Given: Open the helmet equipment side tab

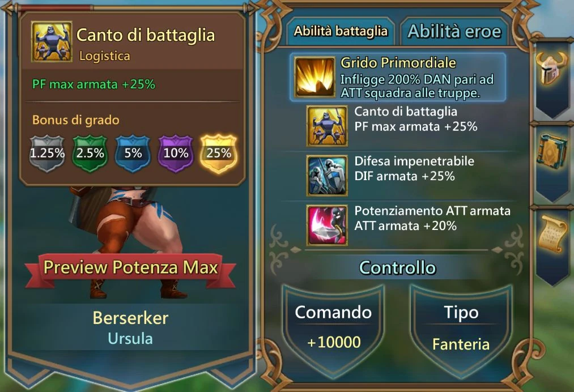Looking at the screenshot, I should [551, 69].
